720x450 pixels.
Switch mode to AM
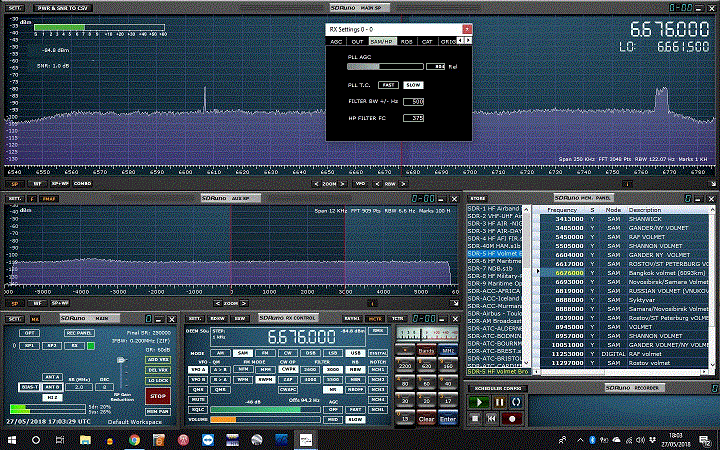point(220,353)
